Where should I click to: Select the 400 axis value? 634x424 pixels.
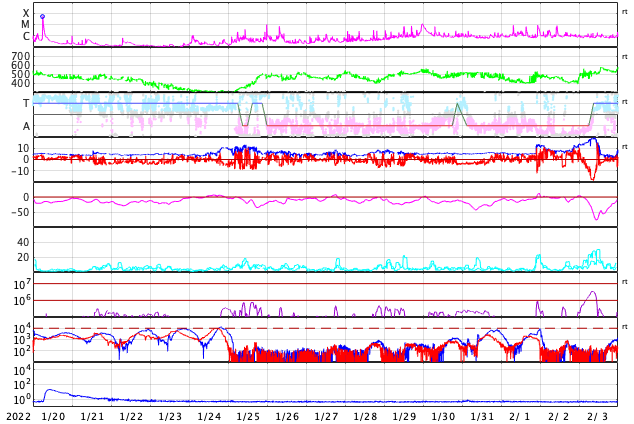coord(21,83)
